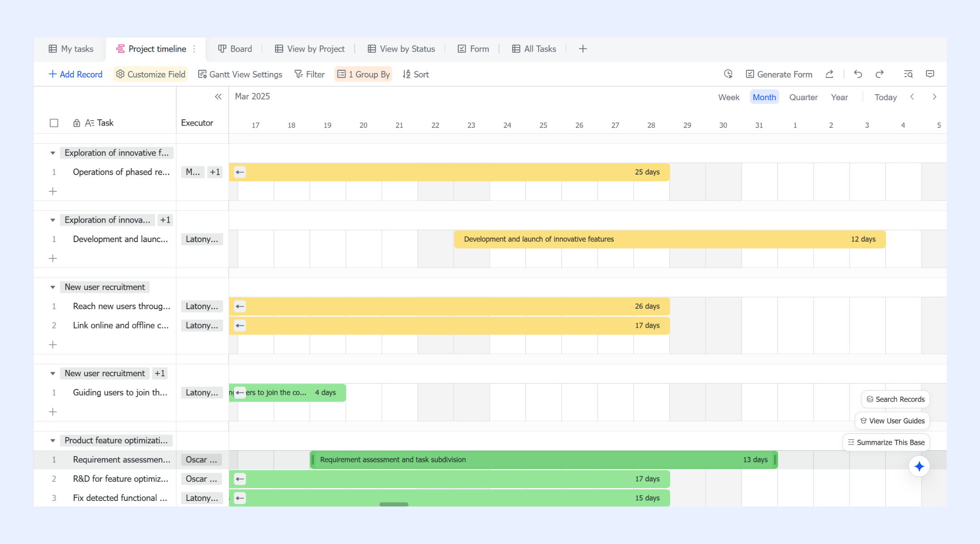Open Gantt View Settings
Image resolution: width=980 pixels, height=544 pixels.
pyautogui.click(x=240, y=74)
